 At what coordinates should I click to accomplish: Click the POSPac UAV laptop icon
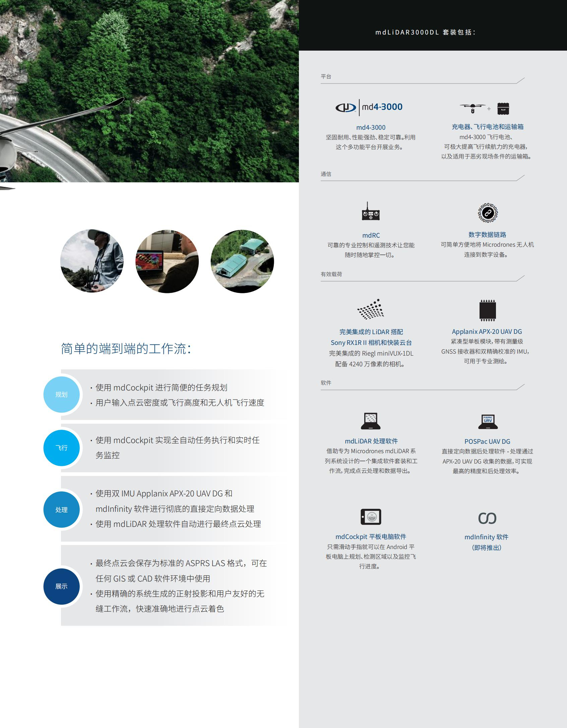pyautogui.click(x=488, y=422)
